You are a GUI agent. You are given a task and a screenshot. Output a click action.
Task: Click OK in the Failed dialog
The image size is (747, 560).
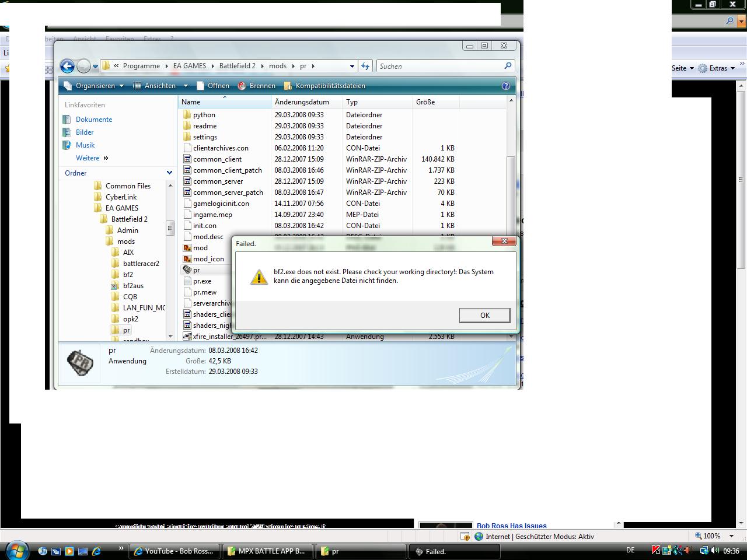coord(484,315)
